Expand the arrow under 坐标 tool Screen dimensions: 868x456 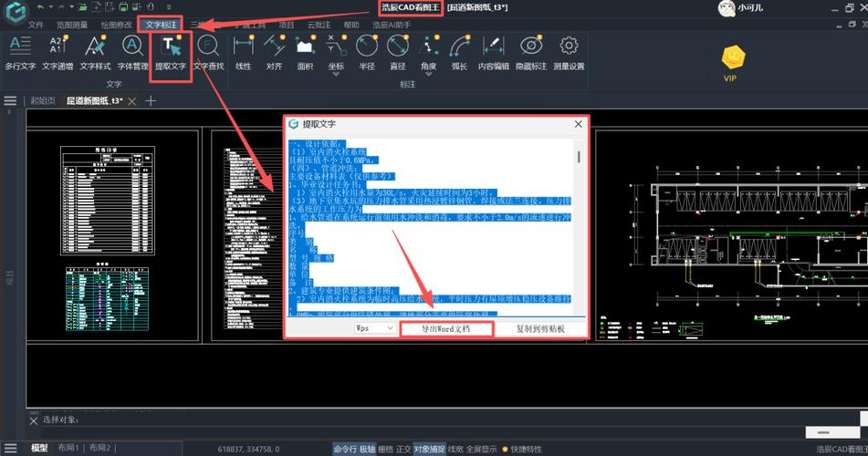pyautogui.click(x=336, y=75)
